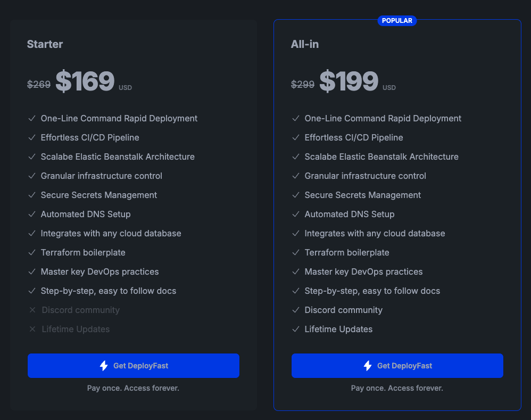
Task: Click the checkmark next to All-in's Terraform boilerplate
Action: (x=296, y=252)
